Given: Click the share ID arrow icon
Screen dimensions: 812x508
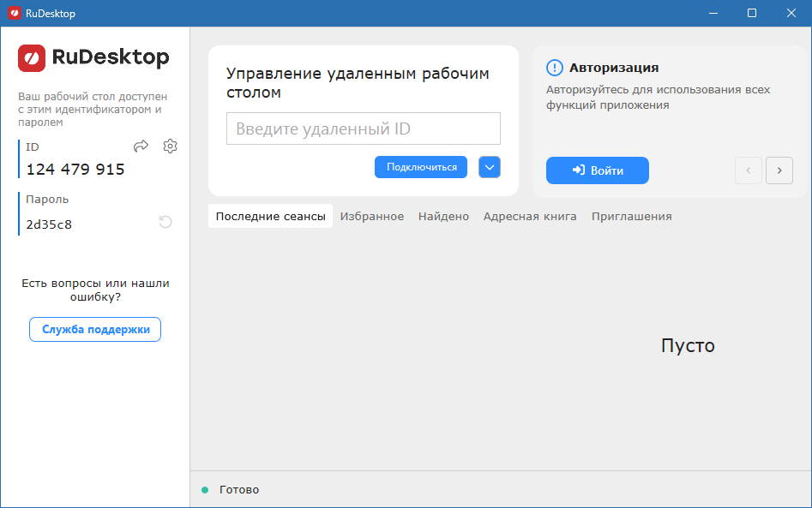Looking at the screenshot, I should tap(141, 146).
